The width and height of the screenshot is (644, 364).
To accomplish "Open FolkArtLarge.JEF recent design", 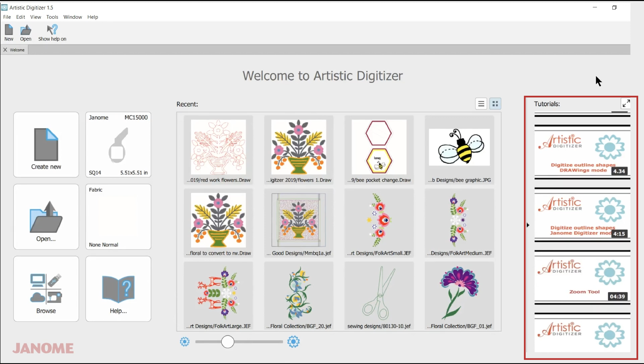I will pyautogui.click(x=218, y=296).
